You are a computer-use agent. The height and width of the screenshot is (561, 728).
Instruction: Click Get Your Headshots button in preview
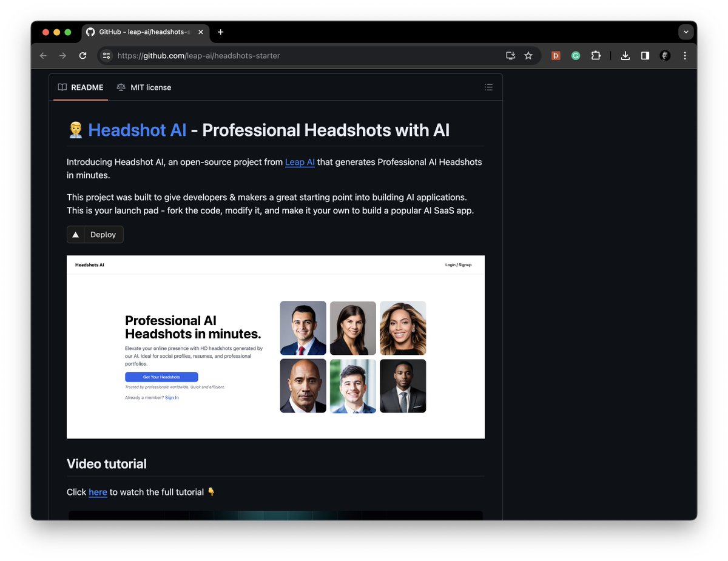pyautogui.click(x=161, y=377)
